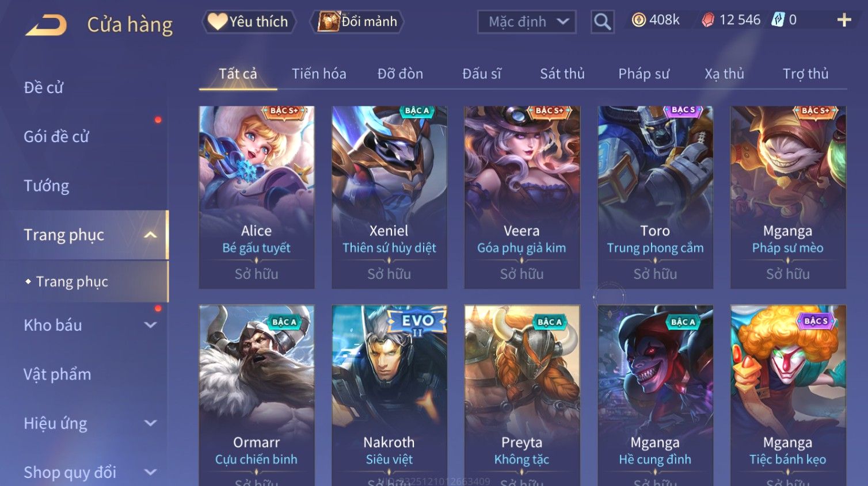Open the Mặc định sort dropdown
Image resolution: width=868 pixels, height=486 pixels.
[x=527, y=22]
